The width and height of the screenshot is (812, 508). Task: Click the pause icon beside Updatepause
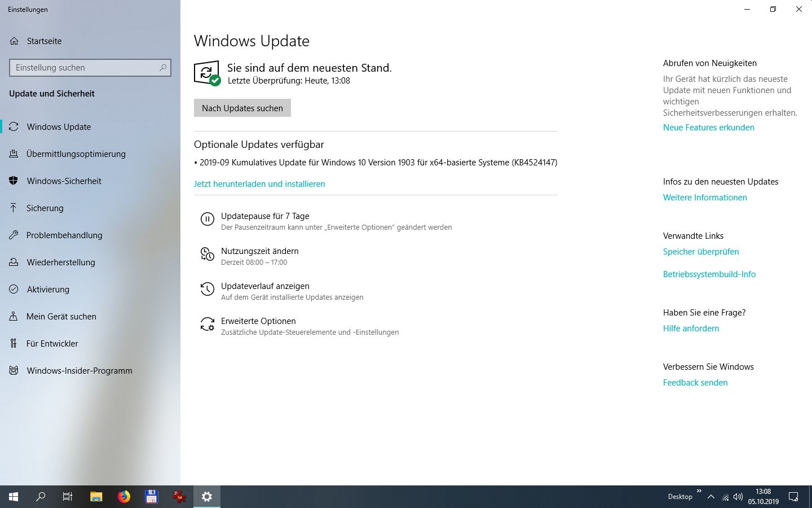[x=208, y=220]
